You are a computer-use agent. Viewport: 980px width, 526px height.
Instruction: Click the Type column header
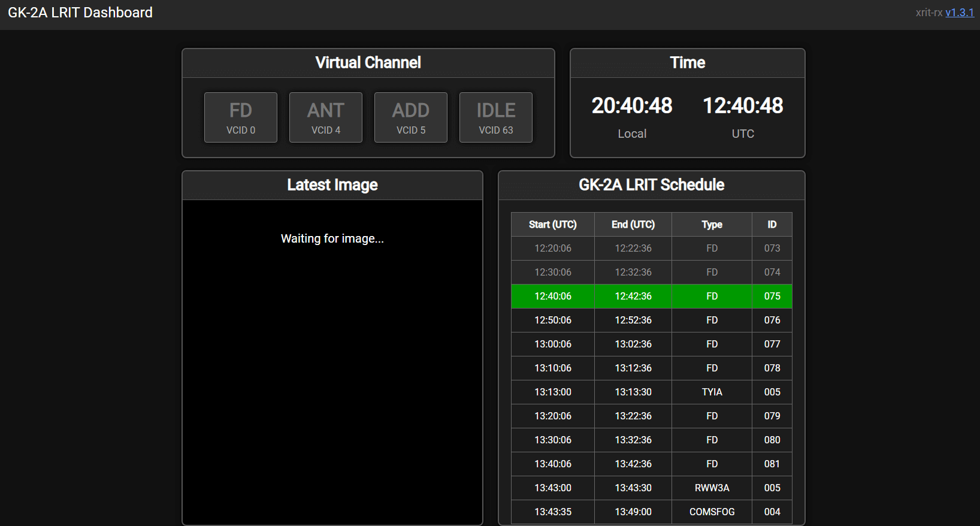pos(712,225)
